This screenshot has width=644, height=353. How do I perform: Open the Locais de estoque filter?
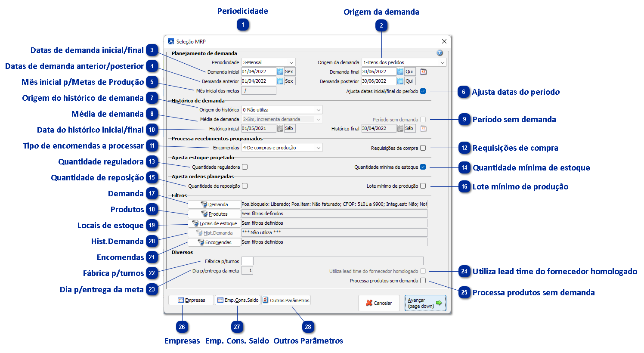(214, 223)
